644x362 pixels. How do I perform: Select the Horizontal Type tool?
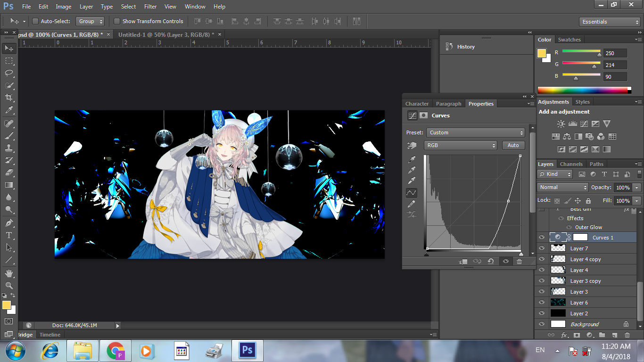[9, 235]
